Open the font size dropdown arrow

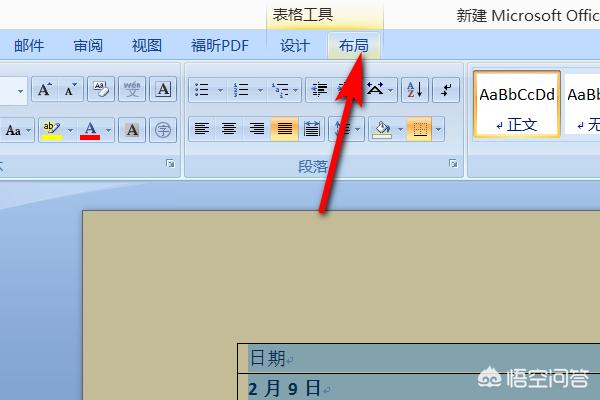pyautogui.click(x=20, y=91)
